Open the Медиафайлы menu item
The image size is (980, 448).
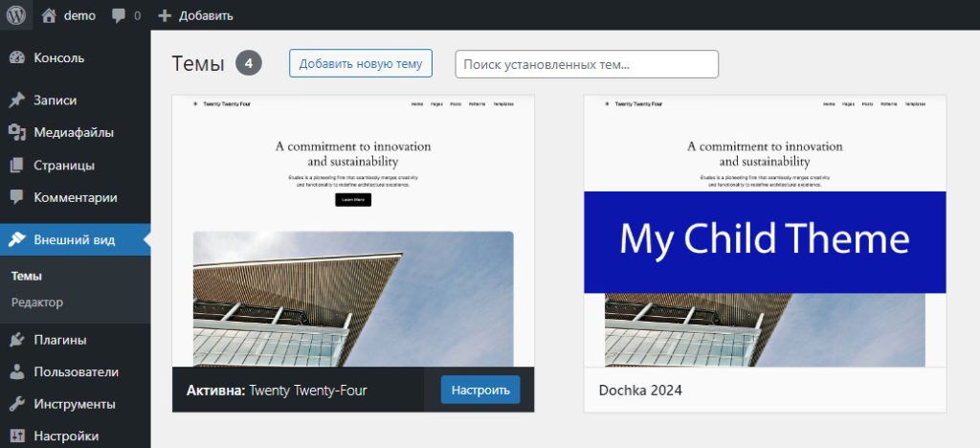pyautogui.click(x=75, y=132)
